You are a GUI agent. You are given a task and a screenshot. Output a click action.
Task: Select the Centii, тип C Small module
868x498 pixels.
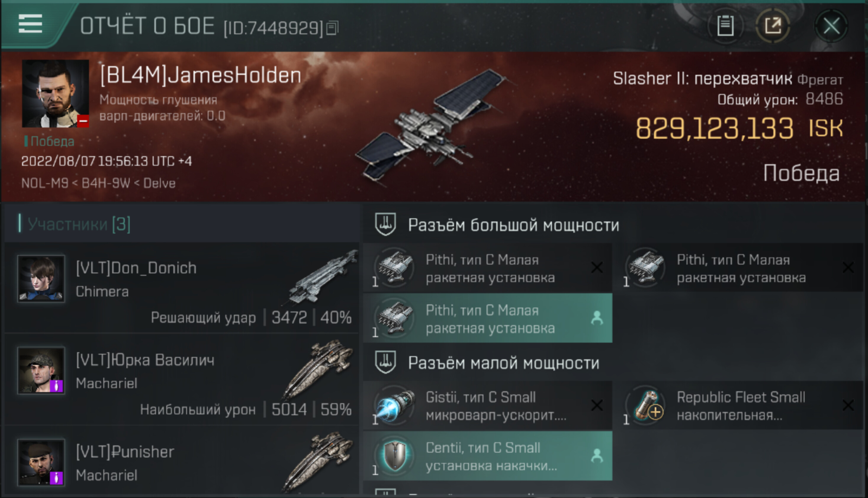tap(488, 456)
